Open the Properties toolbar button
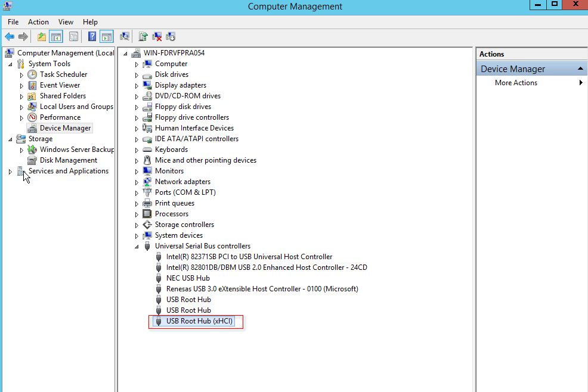Image resolution: width=588 pixels, height=392 pixels. [74, 37]
